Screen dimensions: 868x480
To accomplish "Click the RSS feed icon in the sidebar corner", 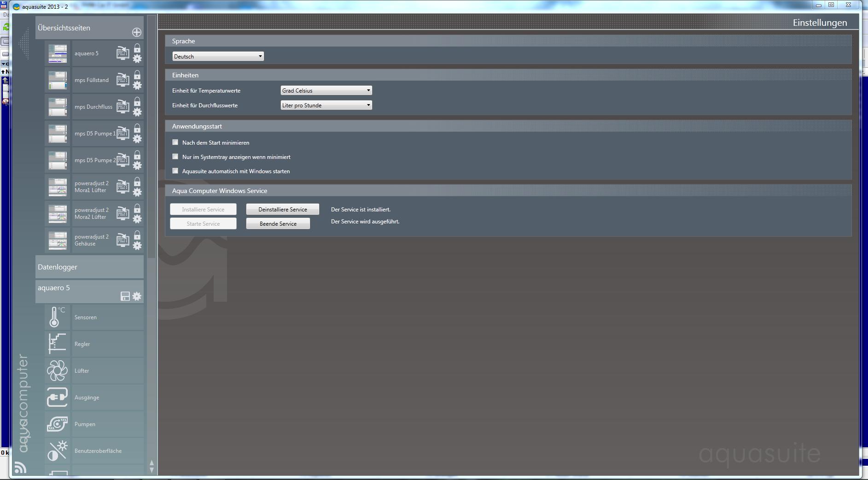I will (20, 468).
